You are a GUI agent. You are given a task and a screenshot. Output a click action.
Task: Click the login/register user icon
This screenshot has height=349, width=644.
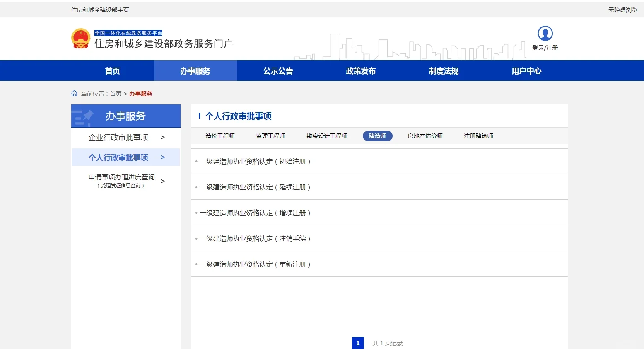pos(545,33)
